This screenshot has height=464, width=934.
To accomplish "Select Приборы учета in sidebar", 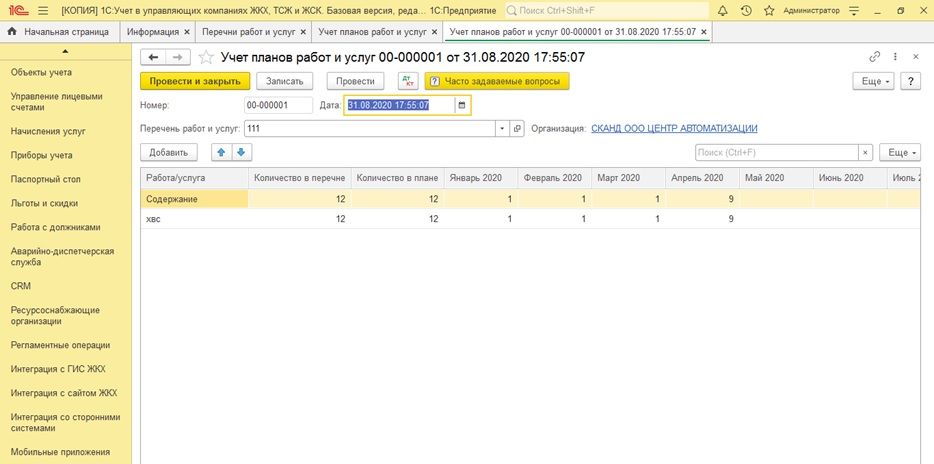I will pos(41,155).
